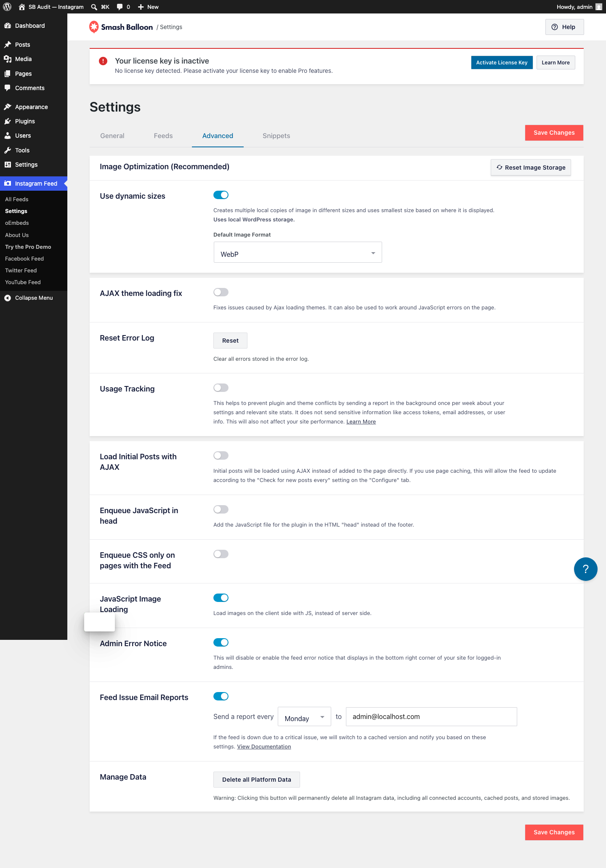Enable Load Initial Posts with AJAX toggle

tap(221, 455)
